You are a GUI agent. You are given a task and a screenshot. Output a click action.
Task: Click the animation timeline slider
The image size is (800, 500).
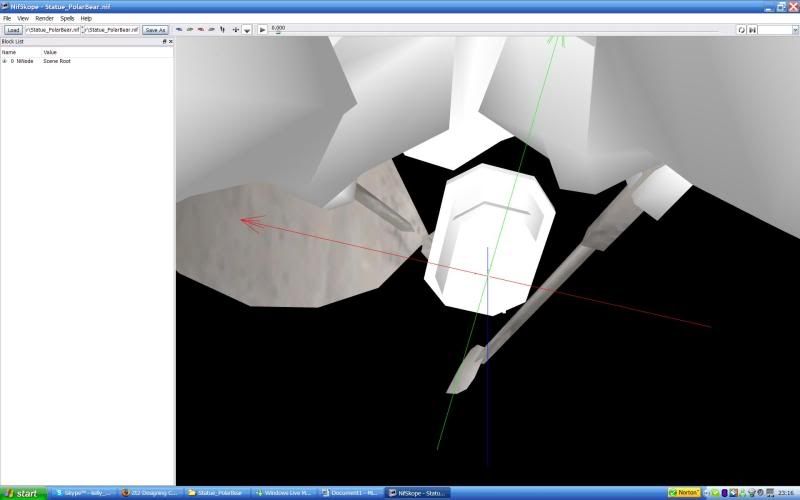point(500,31)
